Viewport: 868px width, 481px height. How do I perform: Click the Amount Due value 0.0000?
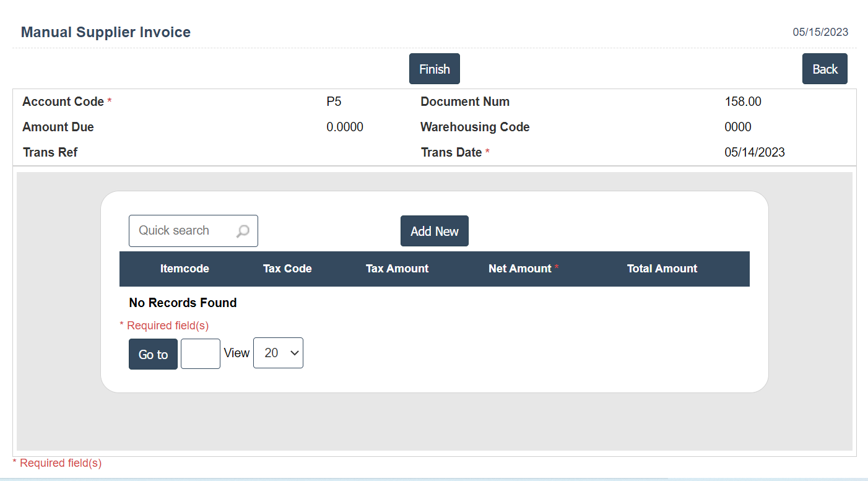coord(345,127)
